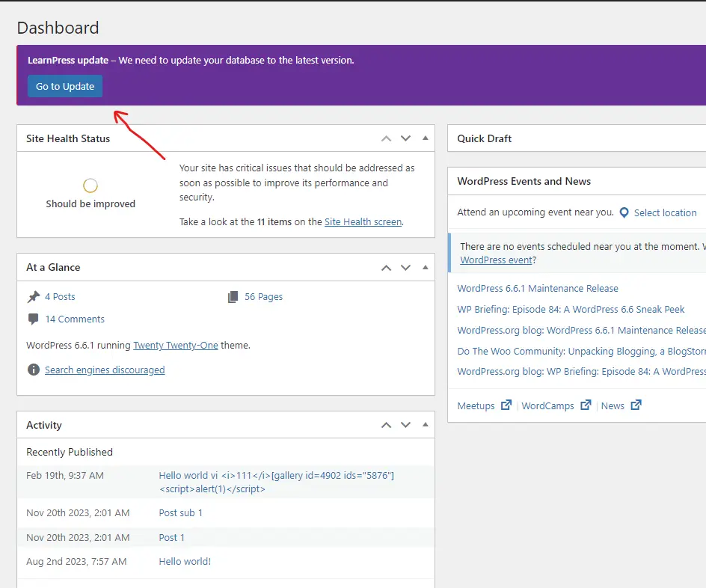The image size is (706, 588).
Task: Open the Site Health screen link
Action: click(x=363, y=221)
